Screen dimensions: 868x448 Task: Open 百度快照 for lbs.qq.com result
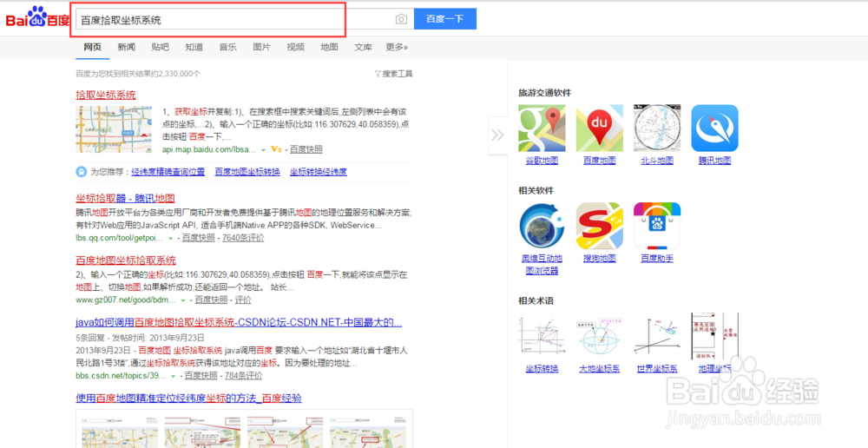click(199, 238)
